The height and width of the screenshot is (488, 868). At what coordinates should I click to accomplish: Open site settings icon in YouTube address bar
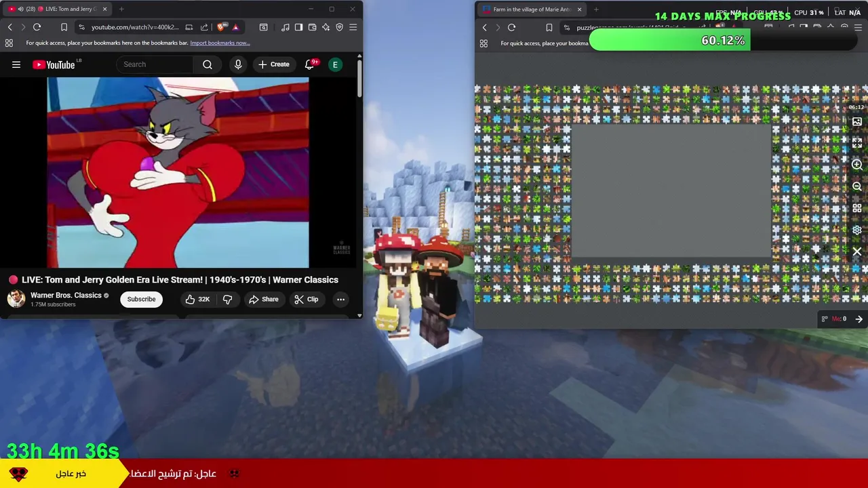point(81,27)
